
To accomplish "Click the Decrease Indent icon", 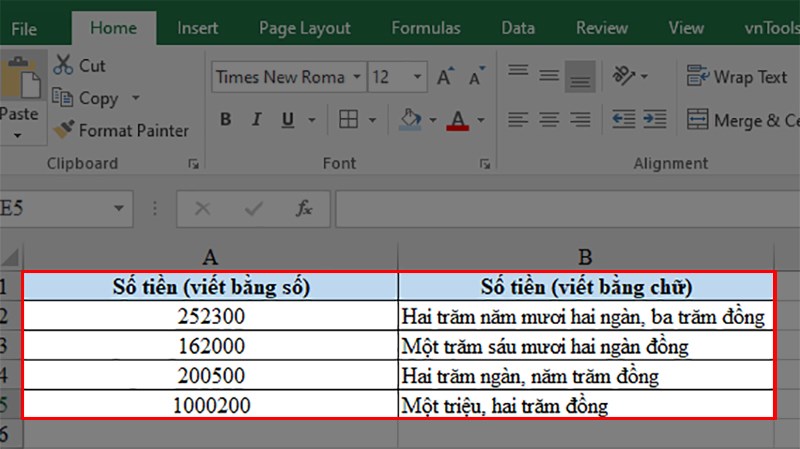I will coord(624,120).
